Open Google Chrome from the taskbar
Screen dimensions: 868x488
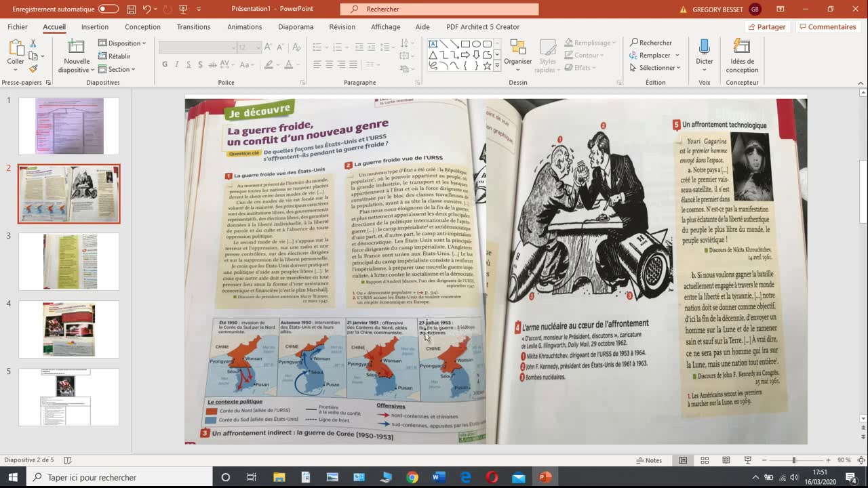pos(412,477)
